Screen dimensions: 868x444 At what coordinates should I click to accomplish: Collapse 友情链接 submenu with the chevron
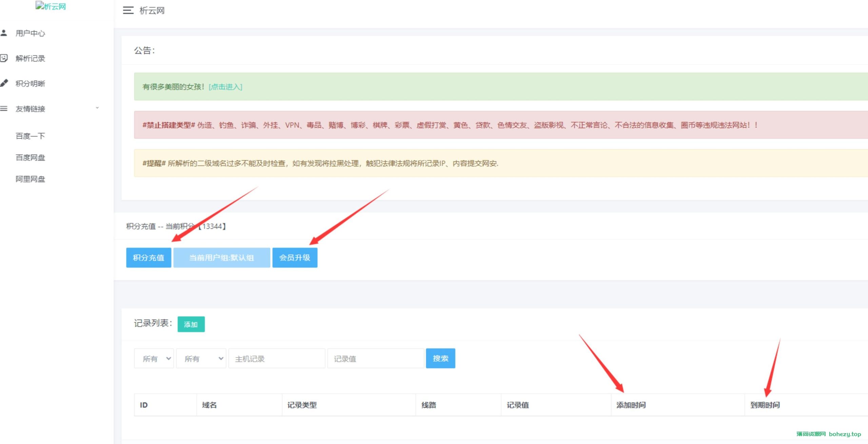click(97, 108)
